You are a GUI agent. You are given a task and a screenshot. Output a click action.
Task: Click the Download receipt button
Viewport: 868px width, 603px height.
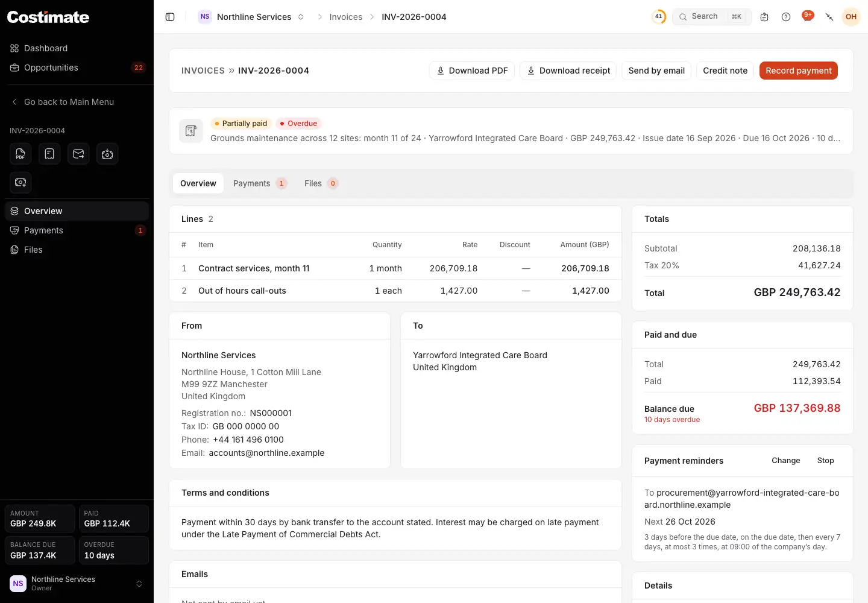[568, 71]
